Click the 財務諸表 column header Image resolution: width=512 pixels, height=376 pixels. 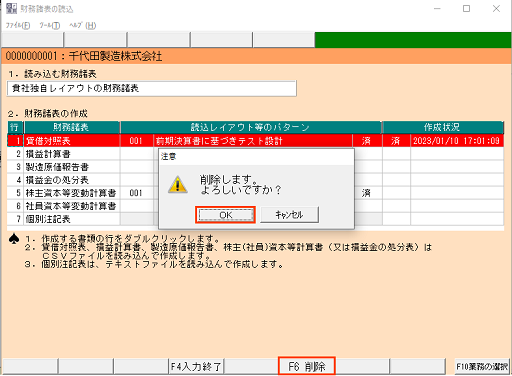pyautogui.click(x=71, y=127)
